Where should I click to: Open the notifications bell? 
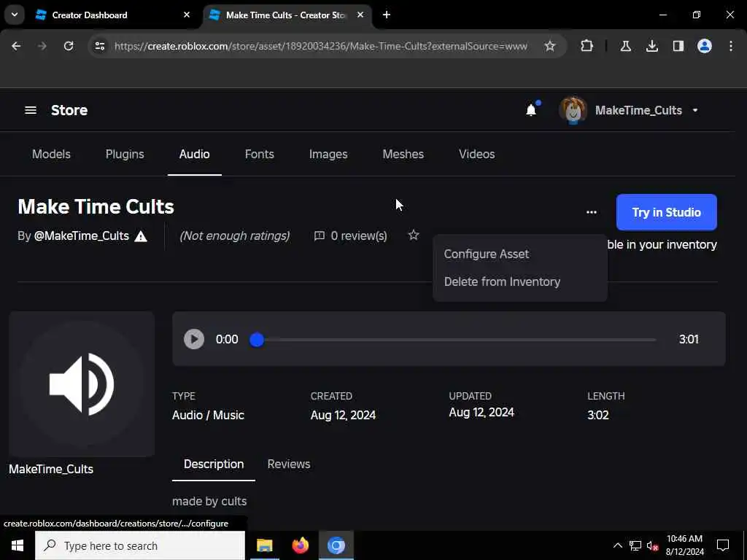pyautogui.click(x=531, y=110)
